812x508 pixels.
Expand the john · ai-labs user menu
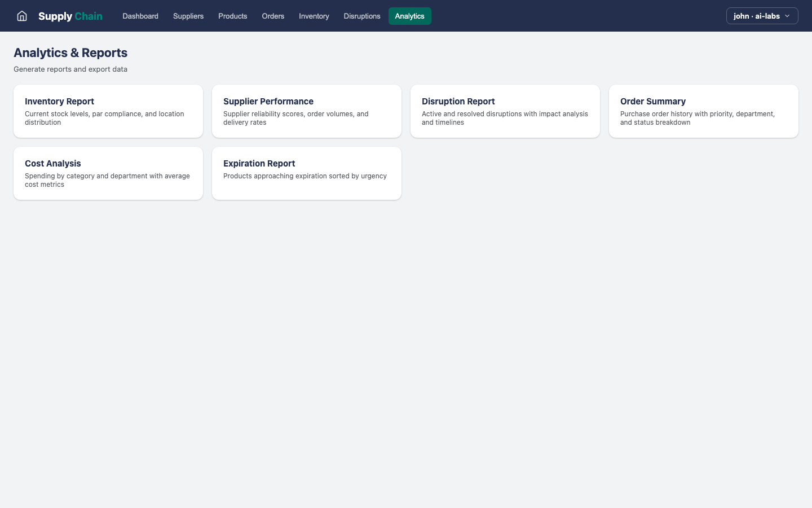(761, 16)
